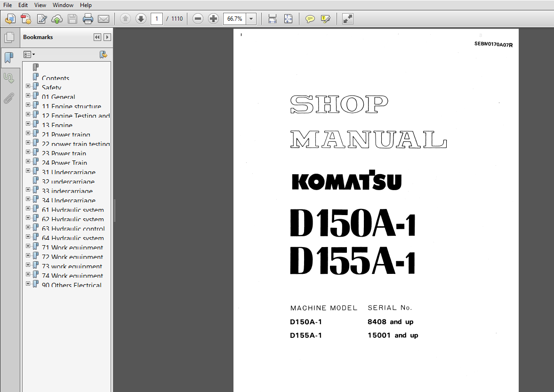
Task: Add a sticky note comment
Action: coord(310,19)
